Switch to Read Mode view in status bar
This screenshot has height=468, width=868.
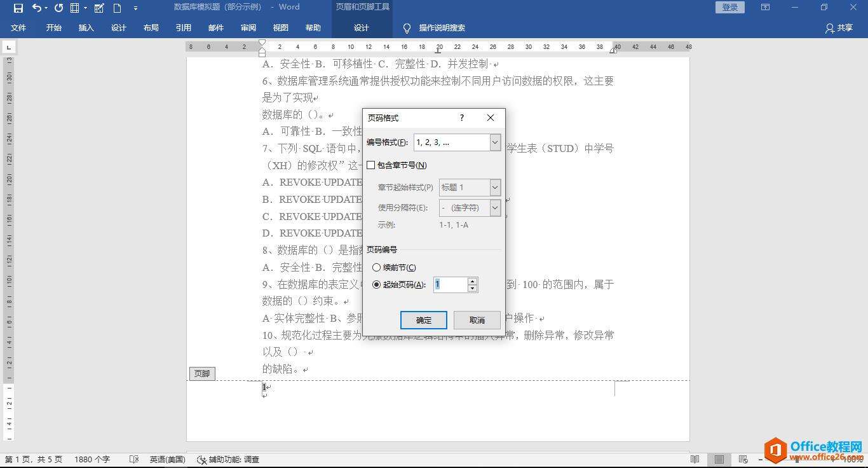(x=695, y=459)
